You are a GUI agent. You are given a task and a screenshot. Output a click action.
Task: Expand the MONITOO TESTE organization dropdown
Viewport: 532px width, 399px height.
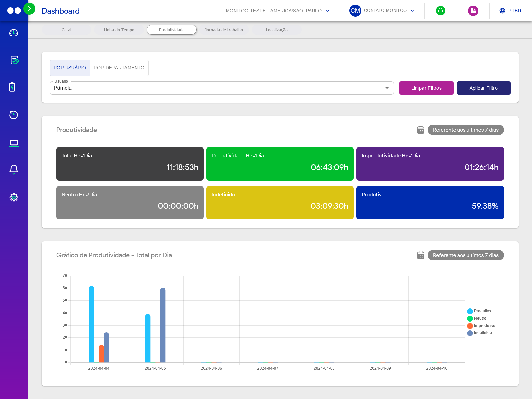(x=278, y=11)
